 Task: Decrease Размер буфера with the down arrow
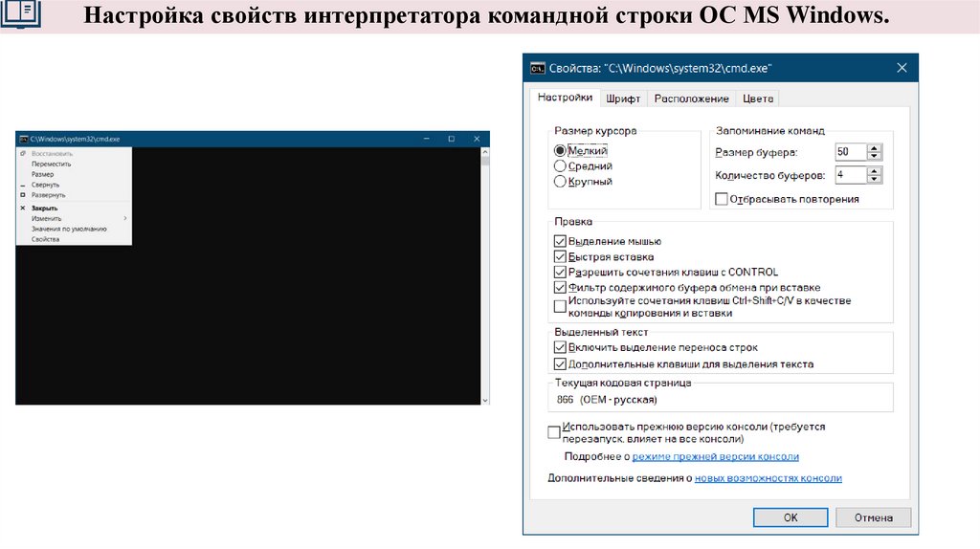click(875, 156)
